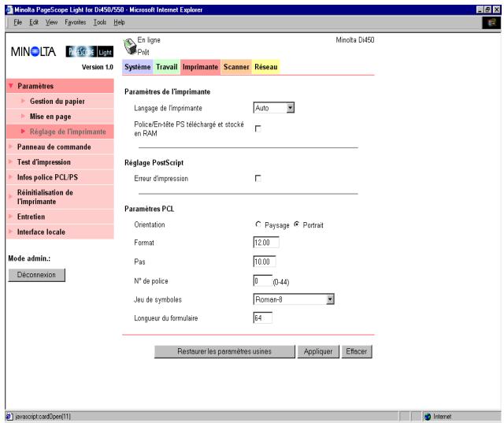504x423 pixels.
Task: Click the Déconnexion button
Action: [36, 275]
